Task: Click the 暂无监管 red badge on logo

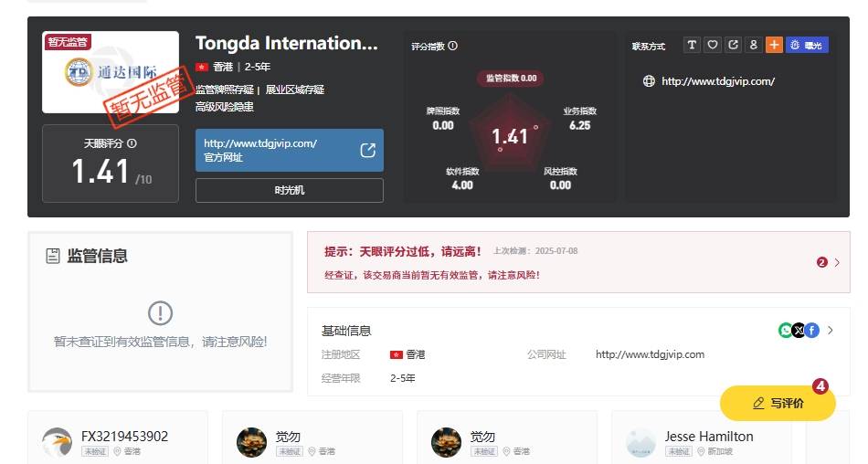Action: (x=68, y=41)
